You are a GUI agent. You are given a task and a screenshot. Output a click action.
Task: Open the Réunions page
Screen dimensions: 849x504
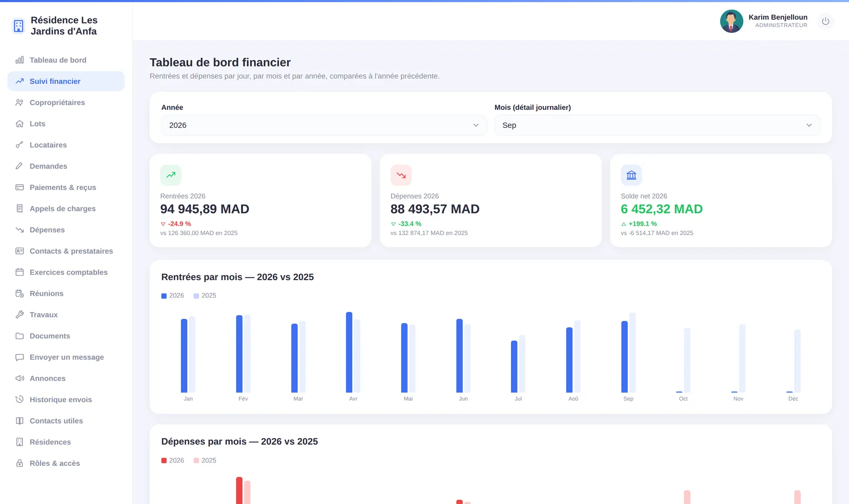(x=66, y=293)
